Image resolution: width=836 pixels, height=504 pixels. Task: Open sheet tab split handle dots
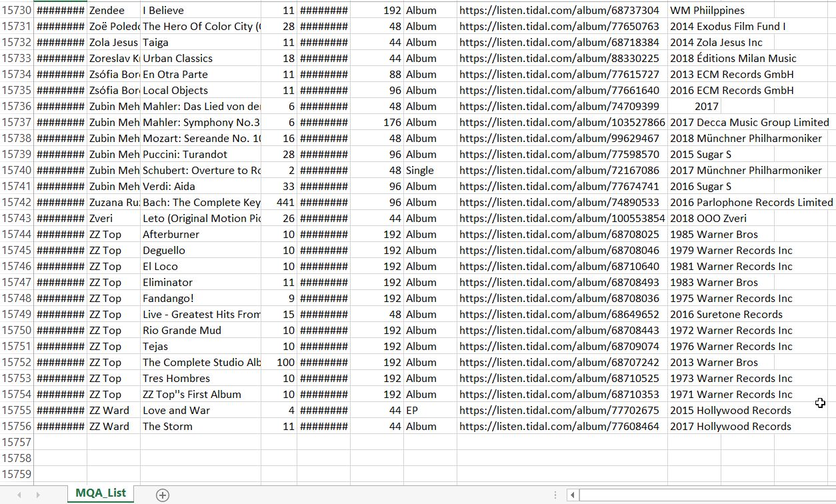tap(555, 495)
